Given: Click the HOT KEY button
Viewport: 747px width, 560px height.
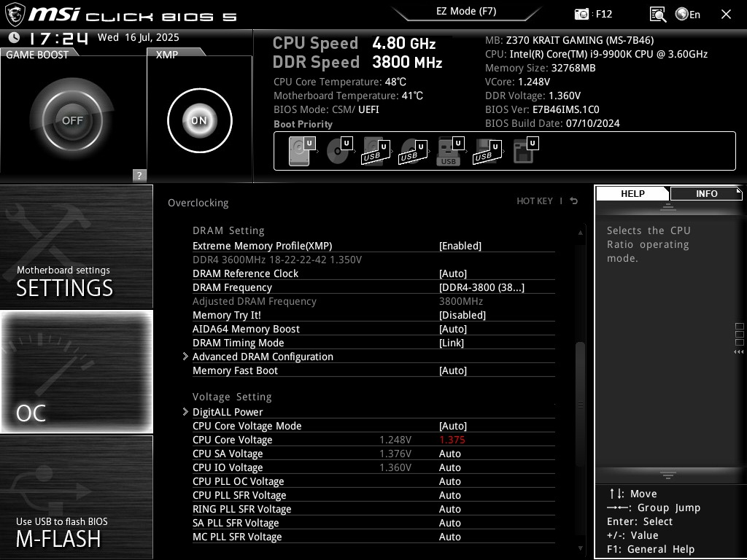Looking at the screenshot, I should pos(535,201).
